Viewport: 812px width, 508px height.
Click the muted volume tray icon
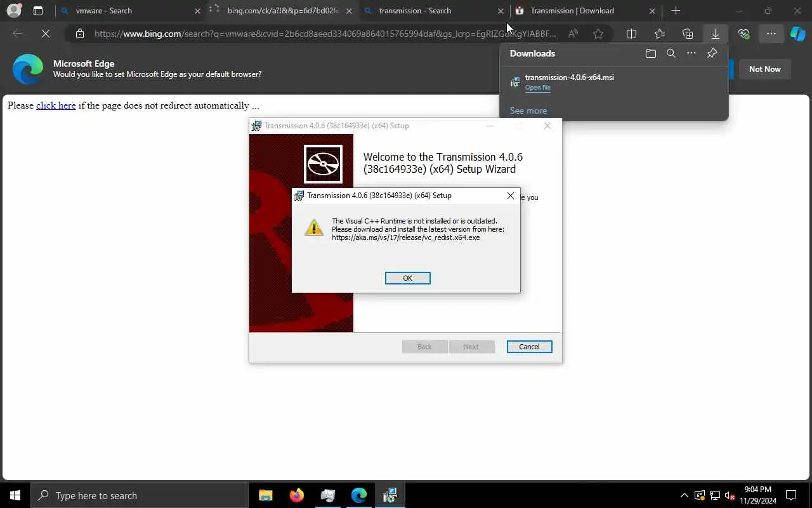click(730, 495)
